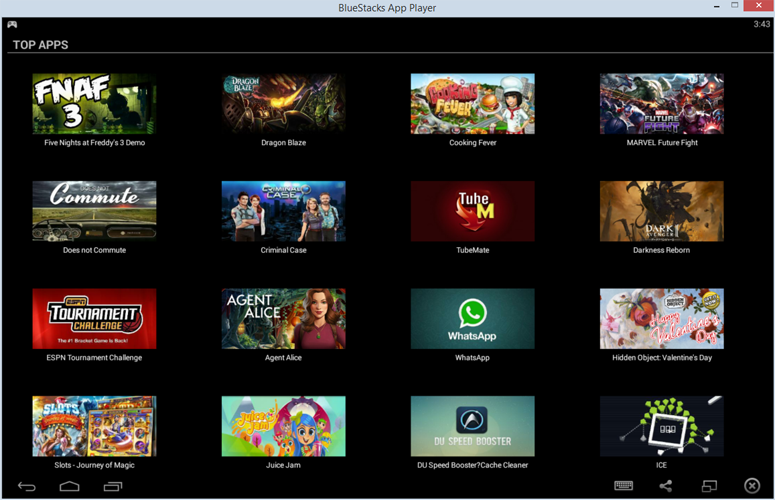Click the 'Juice Jam' label text

(x=283, y=465)
